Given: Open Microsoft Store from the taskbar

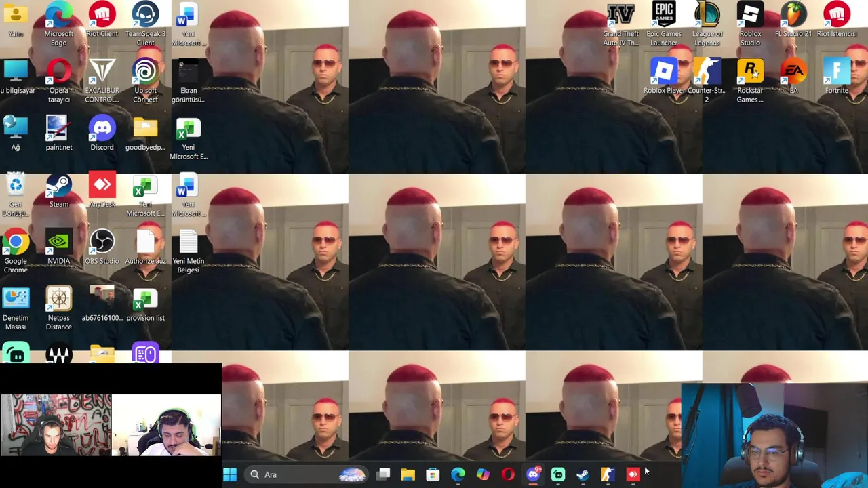Looking at the screenshot, I should [433, 474].
